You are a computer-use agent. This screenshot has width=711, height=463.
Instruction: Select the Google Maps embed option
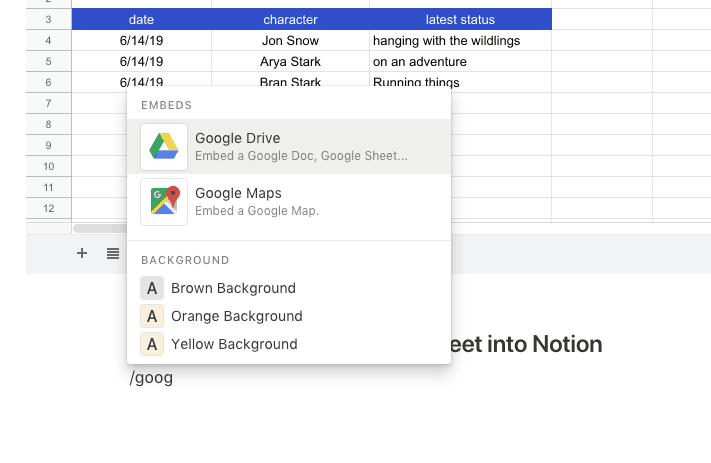click(x=289, y=202)
